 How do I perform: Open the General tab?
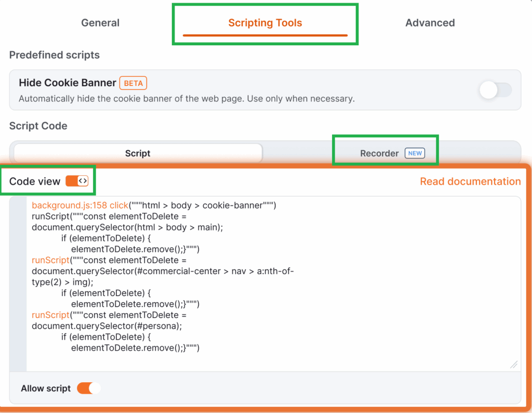[100, 23]
